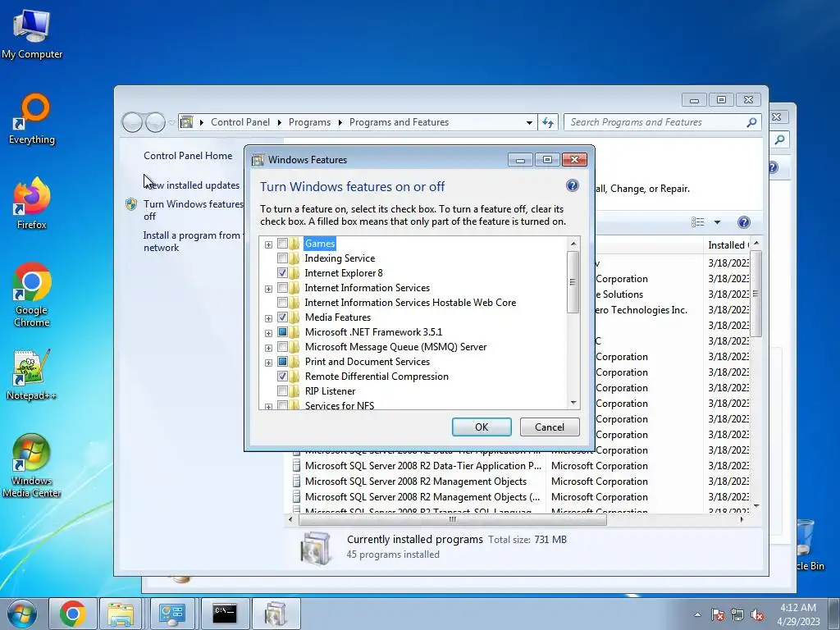Viewport: 840px width, 630px height.
Task: Click the Installed On column header
Action: point(728,244)
